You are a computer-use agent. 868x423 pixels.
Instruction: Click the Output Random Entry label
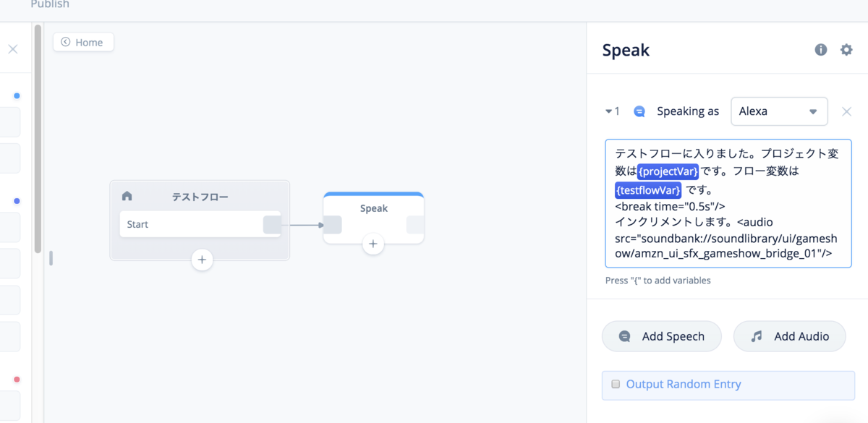click(684, 384)
